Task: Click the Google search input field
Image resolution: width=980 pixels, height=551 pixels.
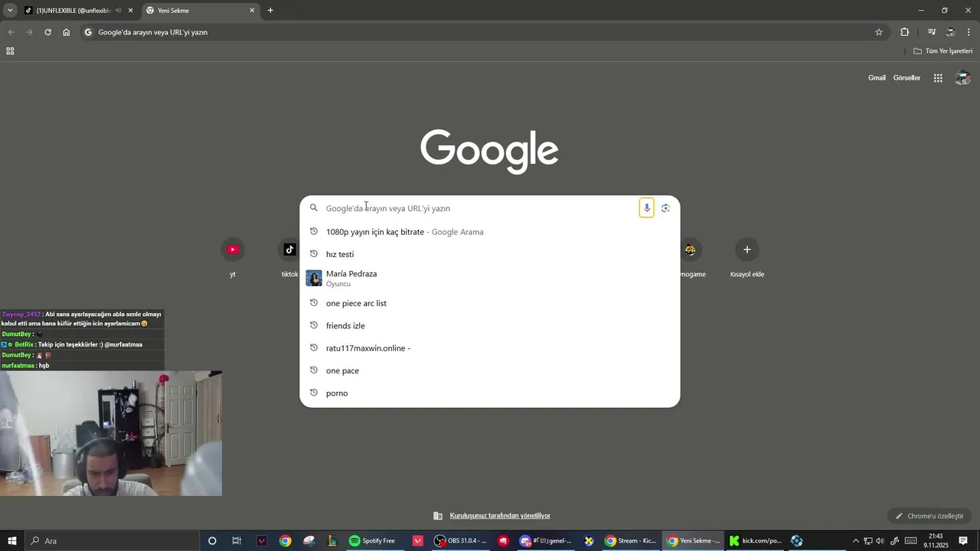Action: click(479, 208)
